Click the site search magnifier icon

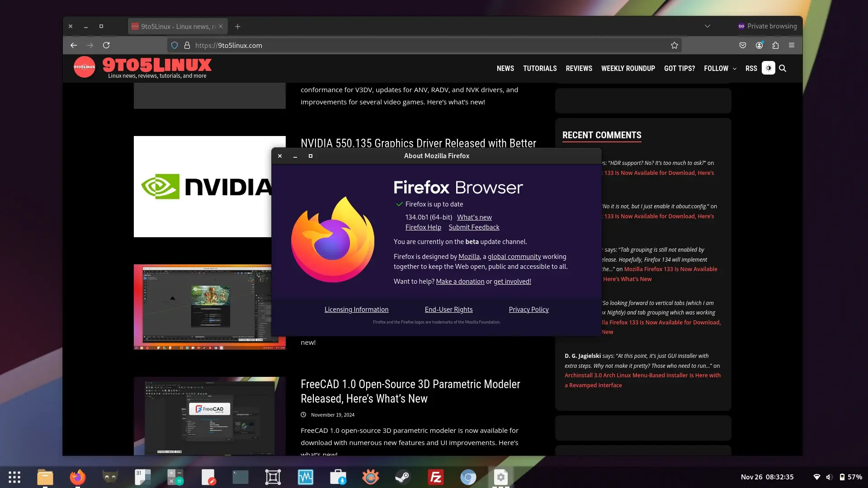click(783, 68)
